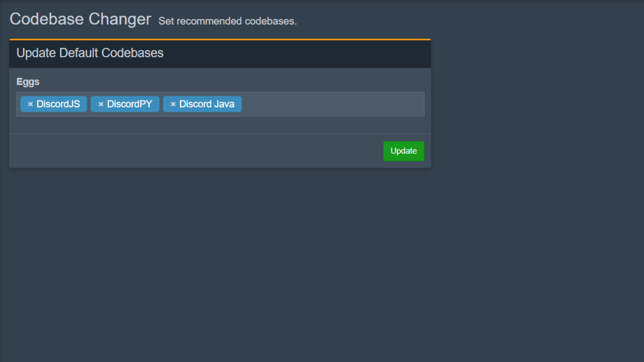644x362 pixels.
Task: Click the orange top border of panel
Action: click(x=220, y=39)
